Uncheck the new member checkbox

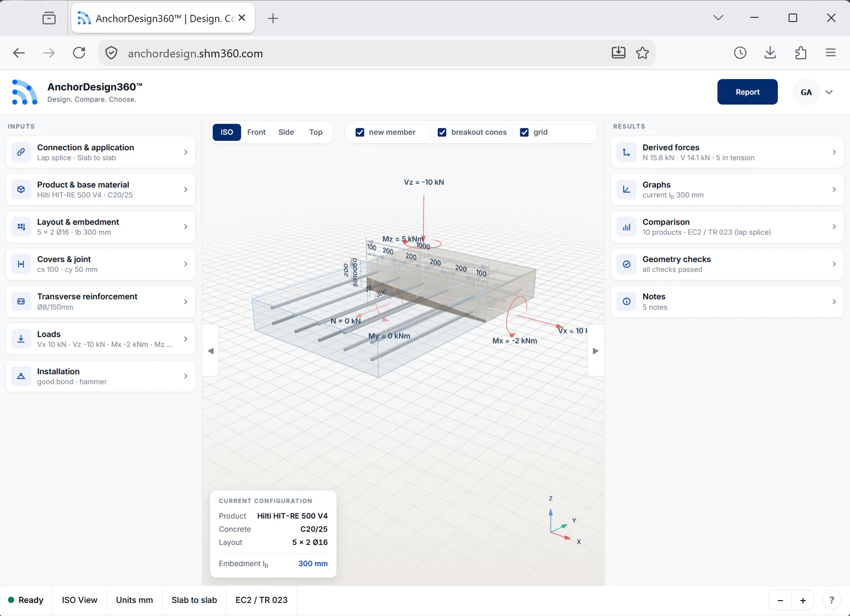(x=360, y=132)
